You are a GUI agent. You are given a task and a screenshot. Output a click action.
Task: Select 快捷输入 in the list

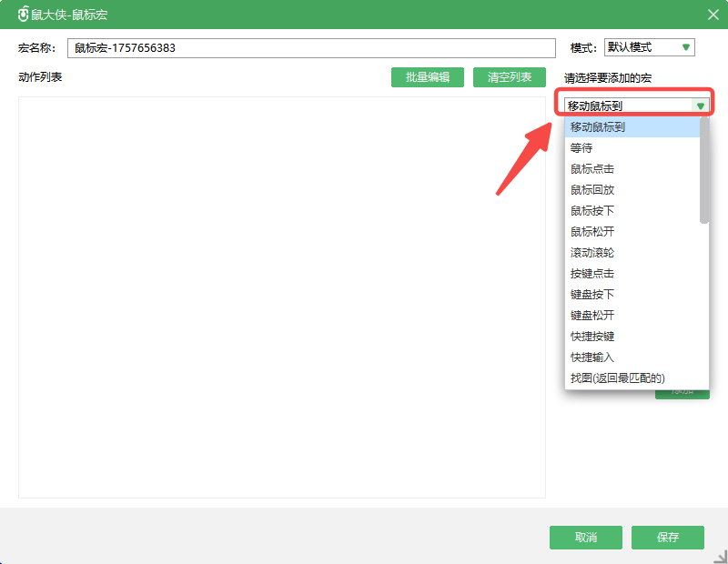(592, 357)
